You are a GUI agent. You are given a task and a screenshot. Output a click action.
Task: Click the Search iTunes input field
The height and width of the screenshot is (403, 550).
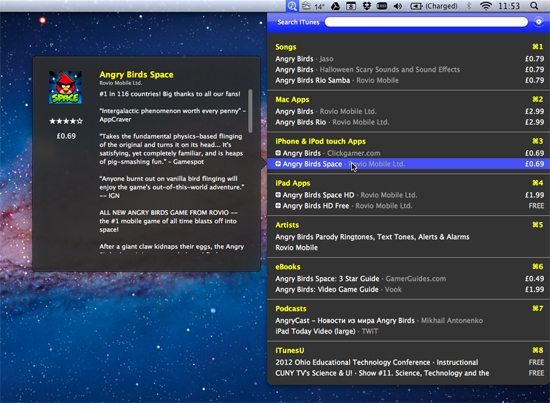point(426,22)
